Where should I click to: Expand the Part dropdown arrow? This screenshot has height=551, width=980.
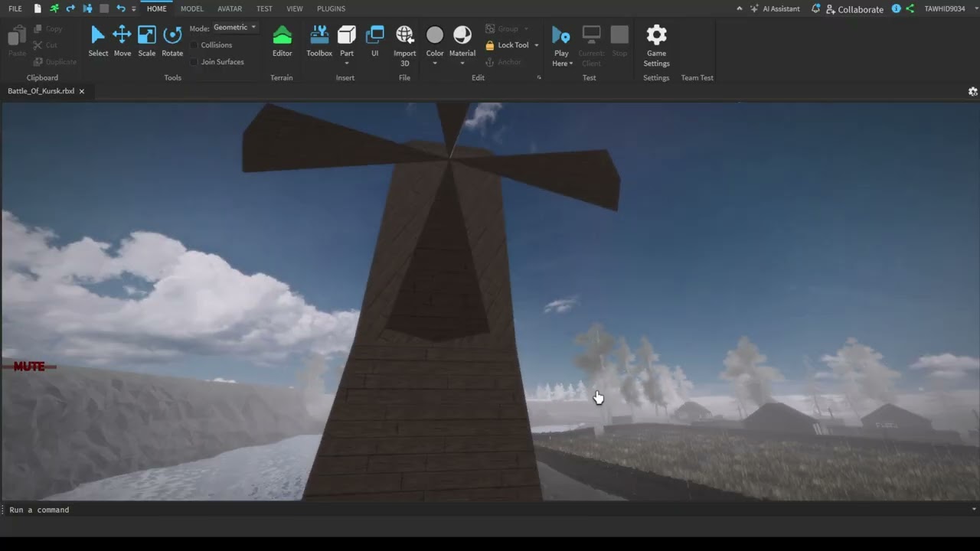click(347, 64)
